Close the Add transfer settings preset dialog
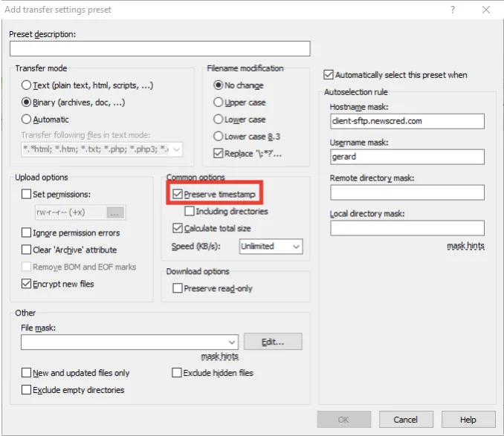Screen dimensions: 504x436 coord(486,10)
